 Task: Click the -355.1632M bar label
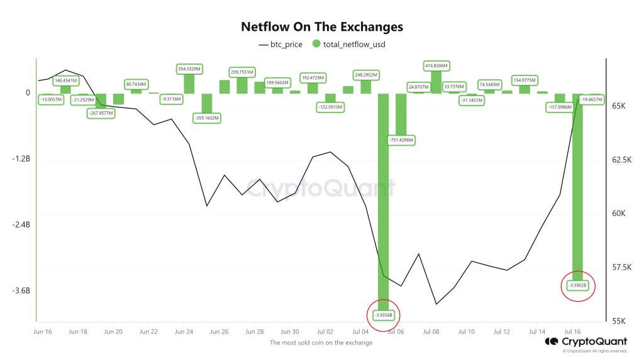tap(207, 118)
